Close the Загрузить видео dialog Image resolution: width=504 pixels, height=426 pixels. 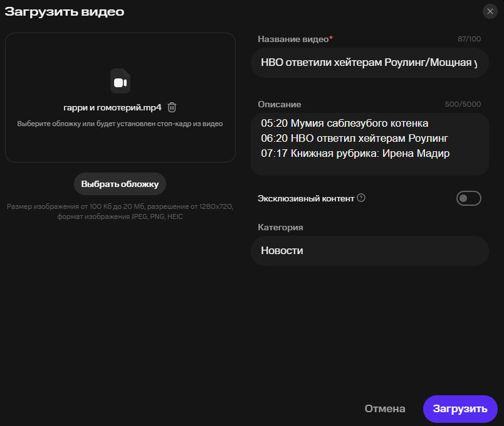click(x=490, y=11)
